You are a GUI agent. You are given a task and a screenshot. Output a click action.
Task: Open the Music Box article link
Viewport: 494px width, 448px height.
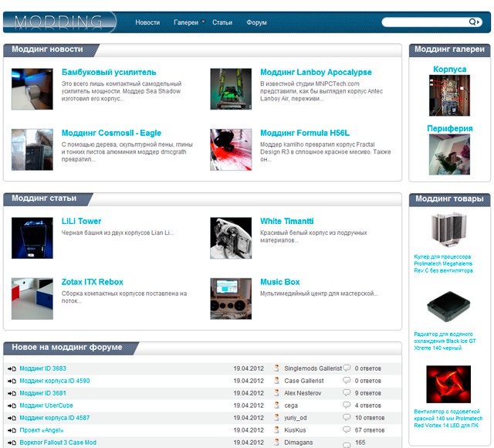point(279,282)
